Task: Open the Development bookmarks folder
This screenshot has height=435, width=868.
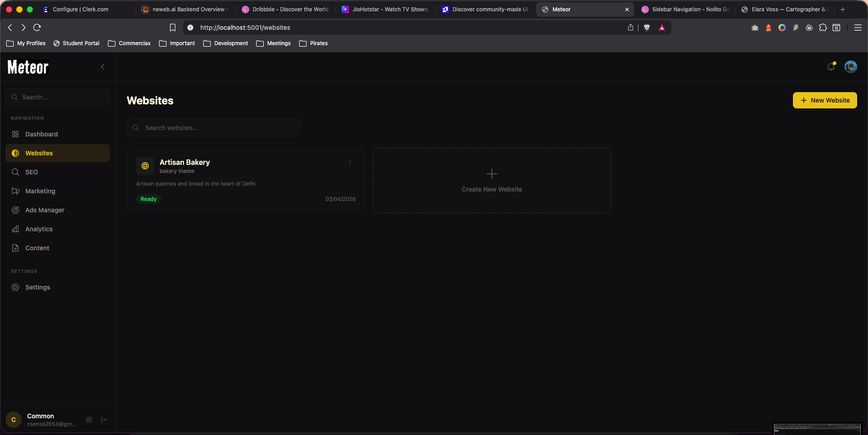Action: click(x=226, y=43)
